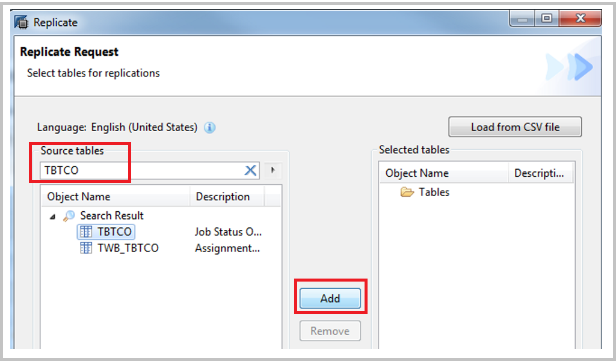Viewport: 616px width, 364px height.
Task: Click the info icon beside Language
Action: pyautogui.click(x=209, y=128)
